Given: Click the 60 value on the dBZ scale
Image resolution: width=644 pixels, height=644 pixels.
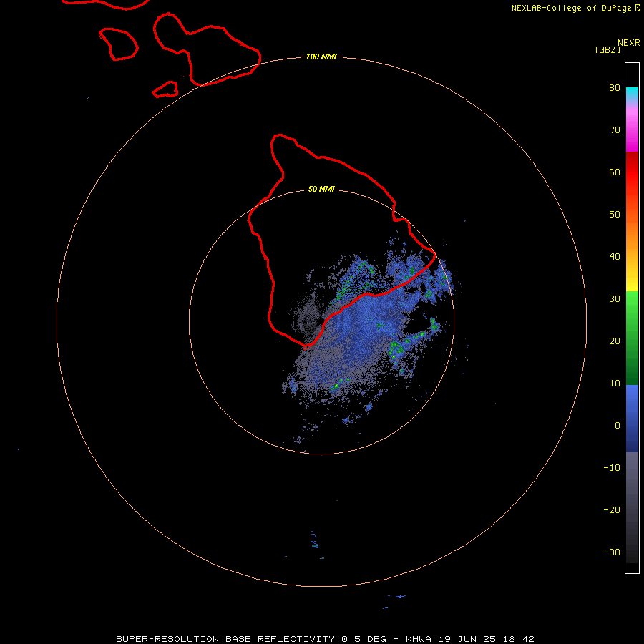Looking at the screenshot, I should tap(615, 172).
